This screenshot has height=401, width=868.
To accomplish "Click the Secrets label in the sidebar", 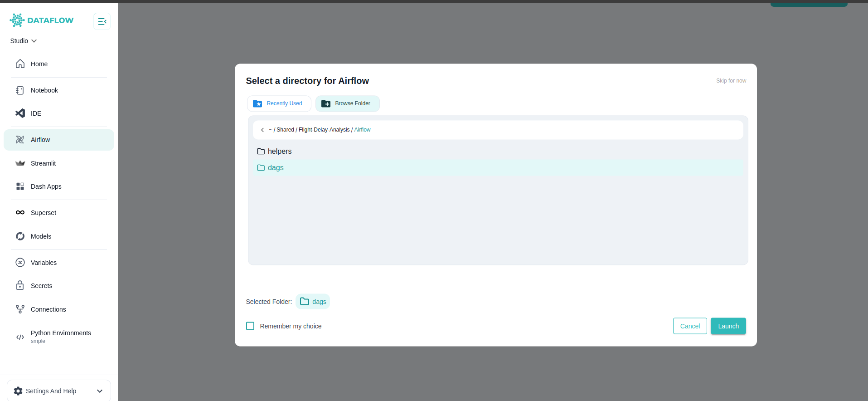I will 42,286.
